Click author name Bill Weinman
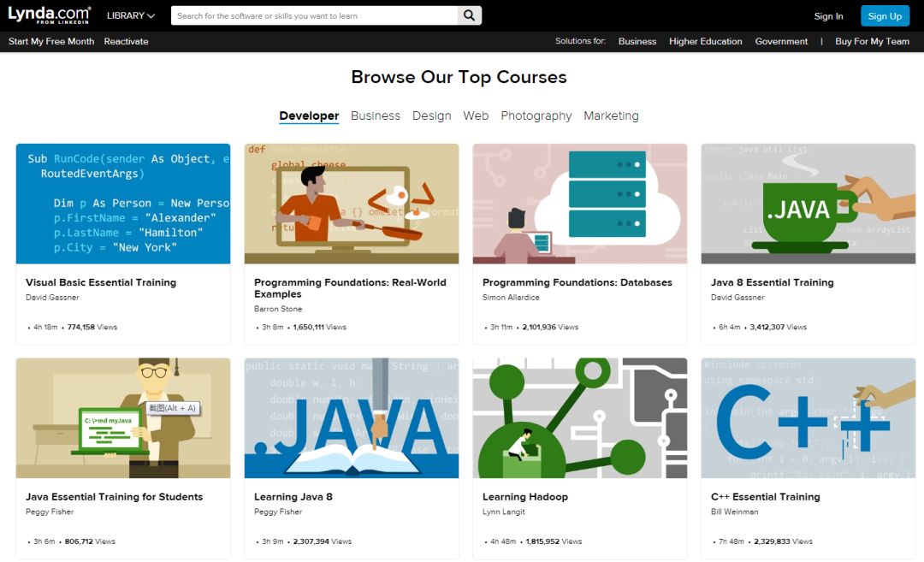 (x=734, y=512)
